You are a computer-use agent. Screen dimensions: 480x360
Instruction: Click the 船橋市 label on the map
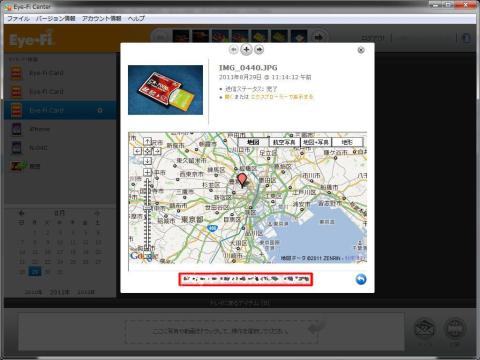coord(329,187)
